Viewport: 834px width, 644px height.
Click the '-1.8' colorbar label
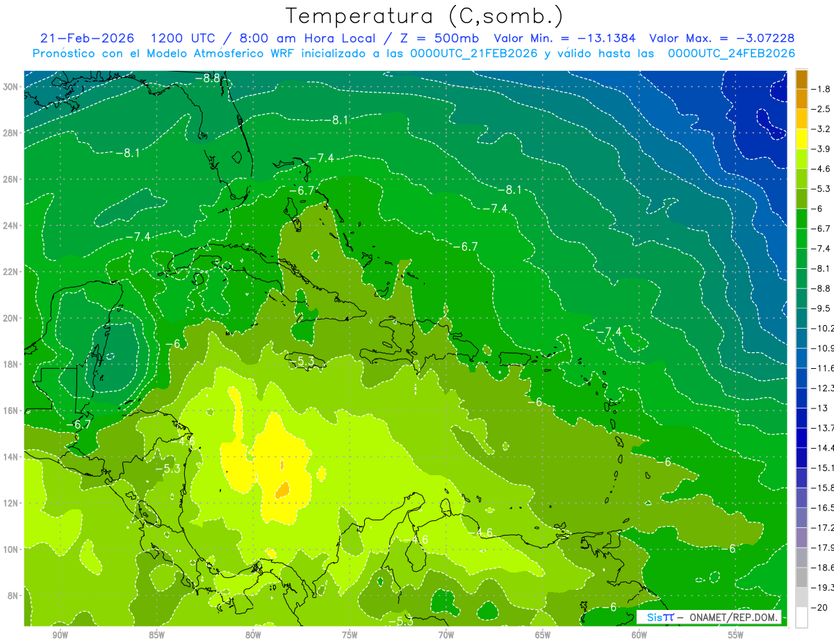pyautogui.click(x=820, y=89)
